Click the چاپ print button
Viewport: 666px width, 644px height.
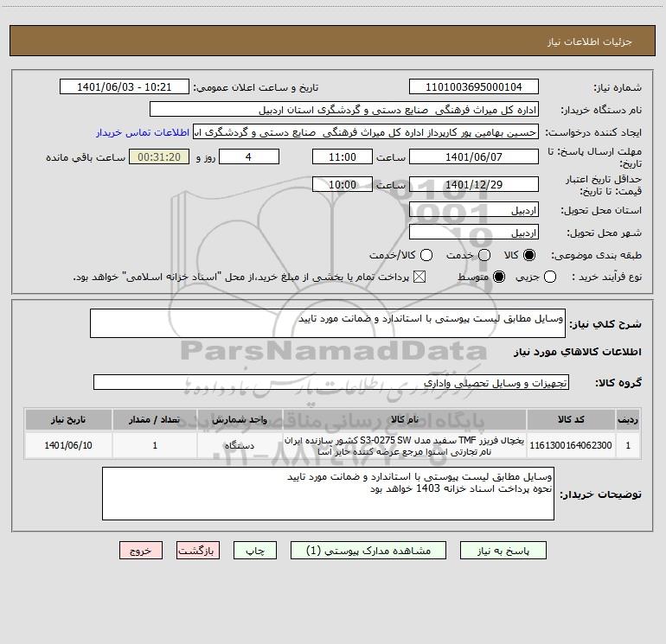click(x=255, y=551)
